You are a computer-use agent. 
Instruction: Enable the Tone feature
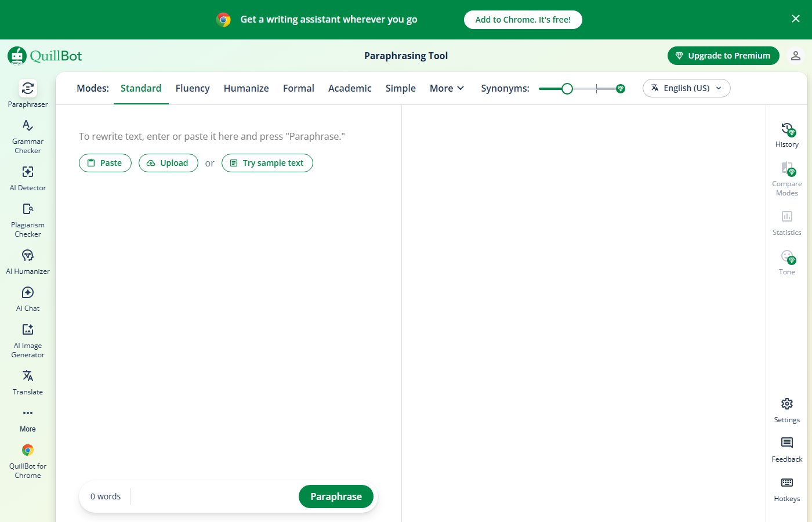tap(786, 262)
